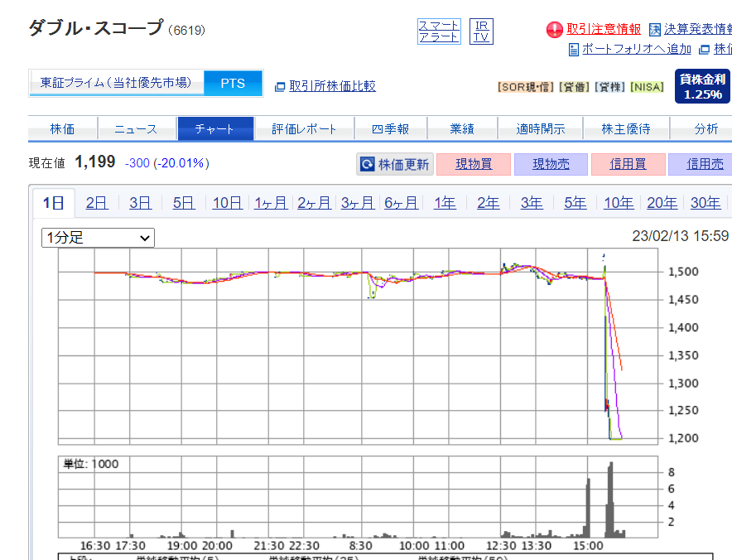Select the 1ヶ月 chart period
The height and width of the screenshot is (560, 732).
coord(271,203)
